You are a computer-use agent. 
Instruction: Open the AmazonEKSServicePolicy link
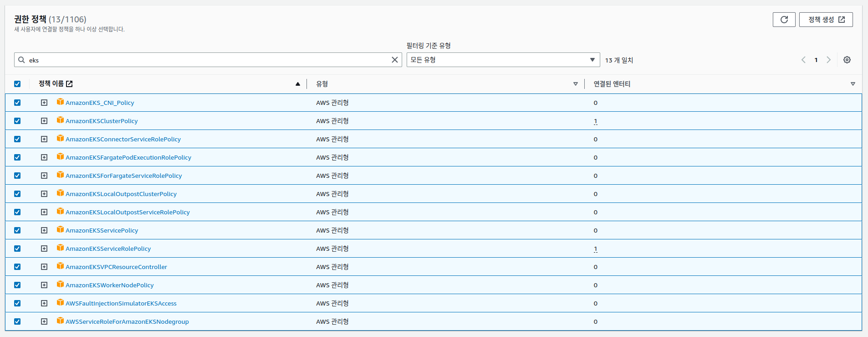pos(102,230)
